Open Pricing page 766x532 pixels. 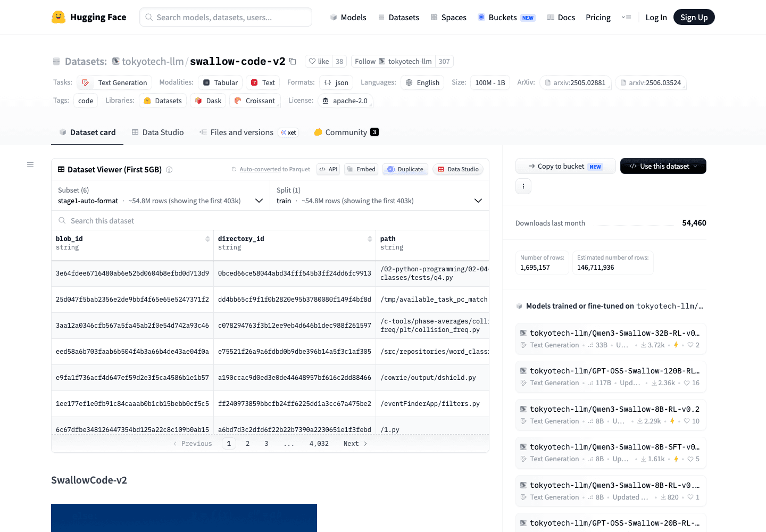click(x=598, y=17)
